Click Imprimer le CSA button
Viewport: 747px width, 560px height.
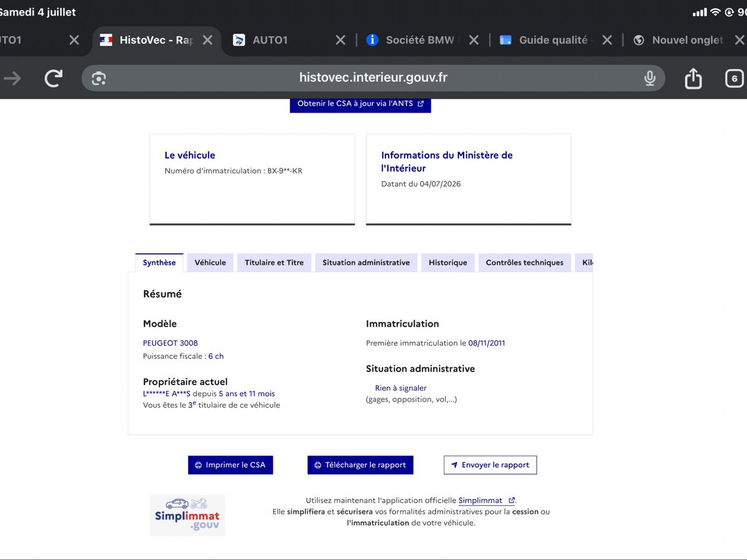click(230, 465)
